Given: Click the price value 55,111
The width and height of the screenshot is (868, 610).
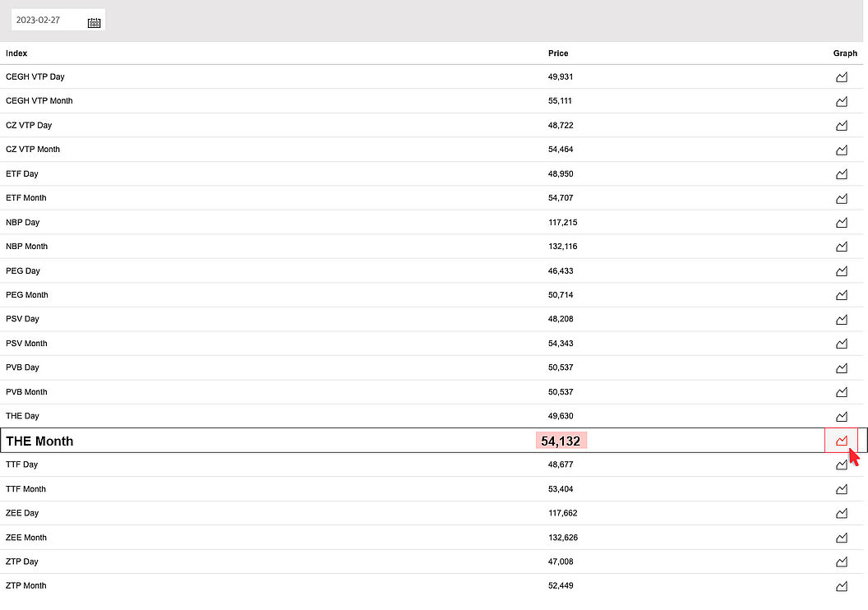Looking at the screenshot, I should [x=561, y=101].
